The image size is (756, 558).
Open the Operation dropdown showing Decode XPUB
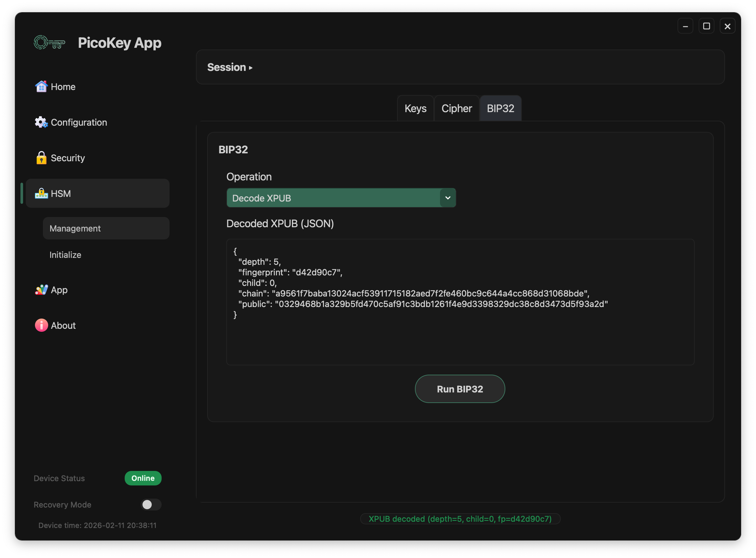pos(341,198)
